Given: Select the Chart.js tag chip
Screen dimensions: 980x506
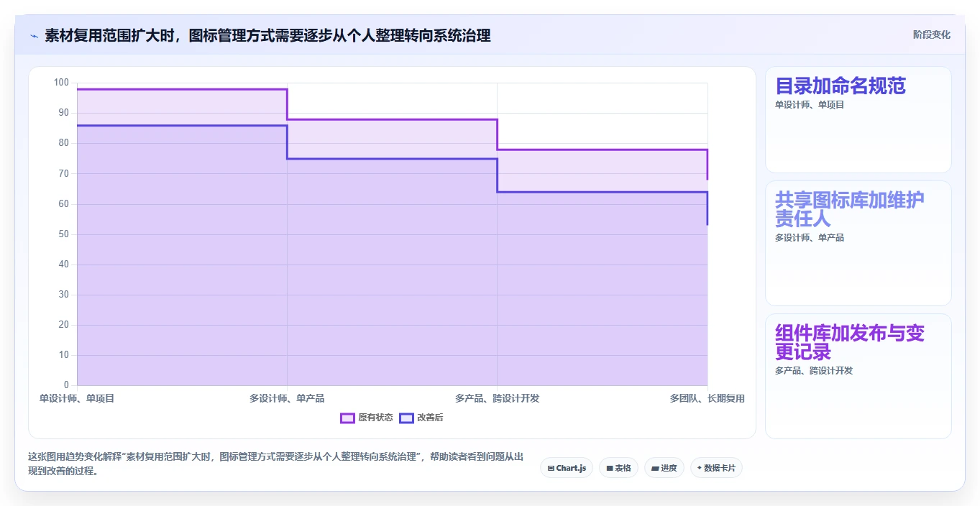Looking at the screenshot, I should click(567, 468).
